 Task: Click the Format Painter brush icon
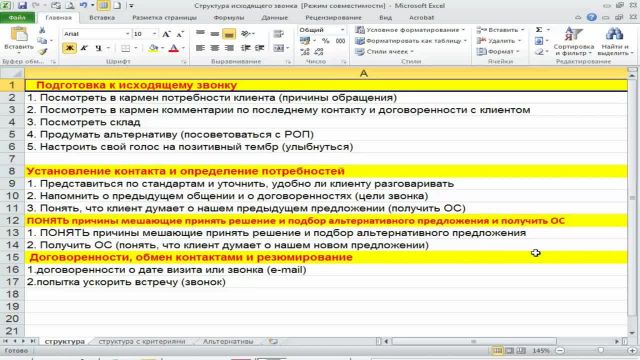[x=42, y=51]
